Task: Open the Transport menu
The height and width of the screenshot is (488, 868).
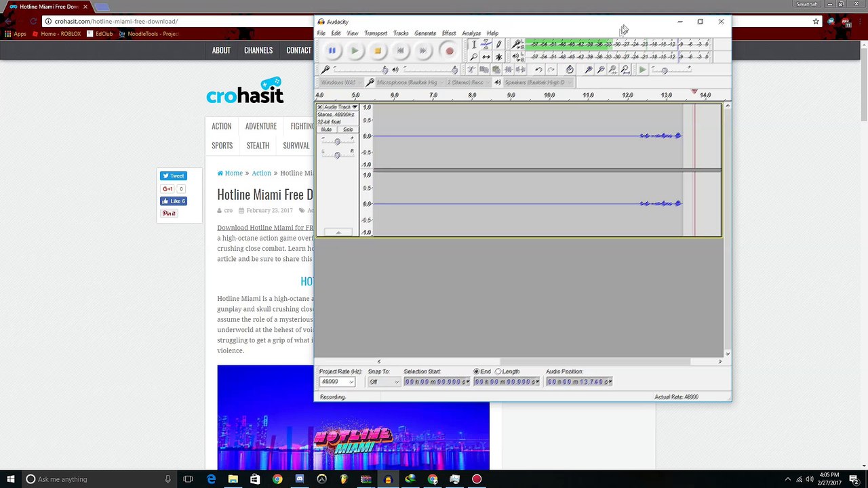Action: pos(376,33)
